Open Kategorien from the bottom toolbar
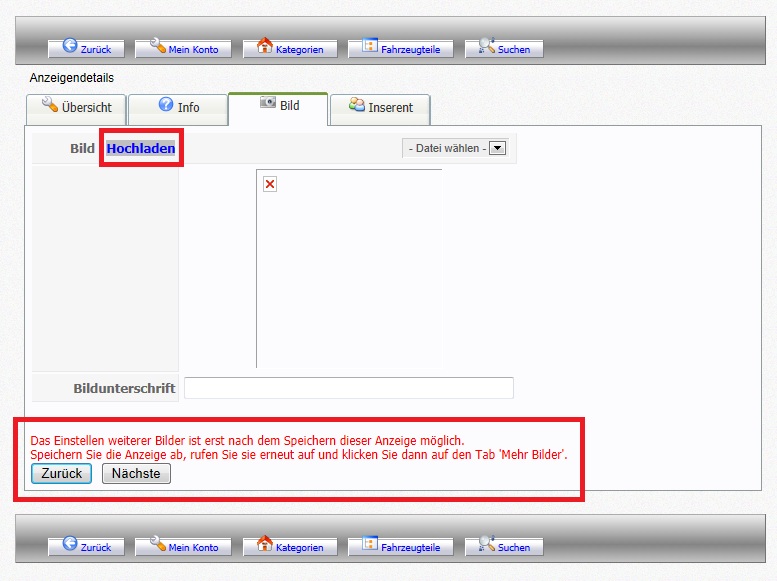Screen dimensions: 777x581 (x=299, y=547)
